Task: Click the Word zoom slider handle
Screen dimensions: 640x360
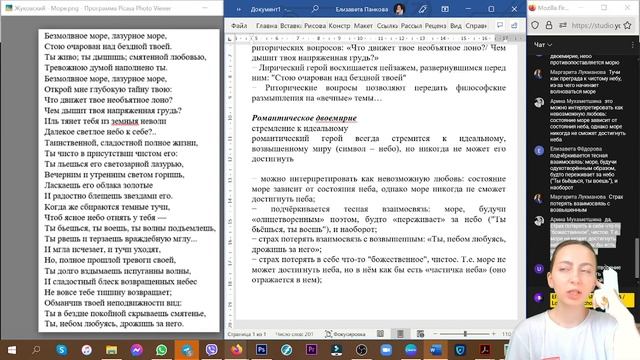Action: pos(465,334)
